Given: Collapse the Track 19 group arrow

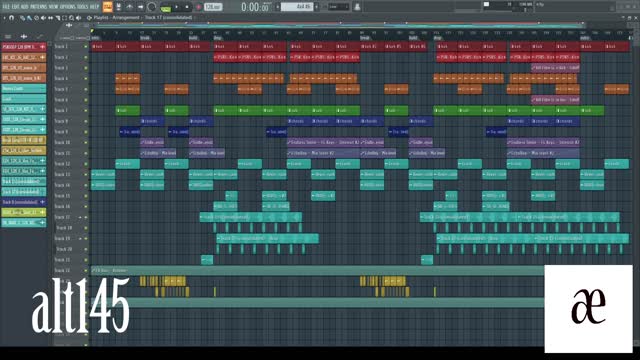Looking at the screenshot, I should point(80,238).
